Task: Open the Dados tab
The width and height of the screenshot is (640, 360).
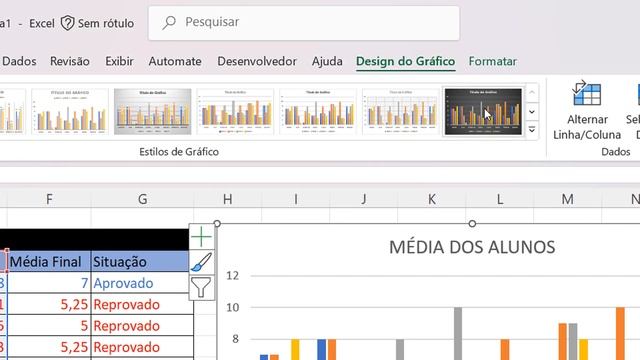Action: click(x=19, y=61)
